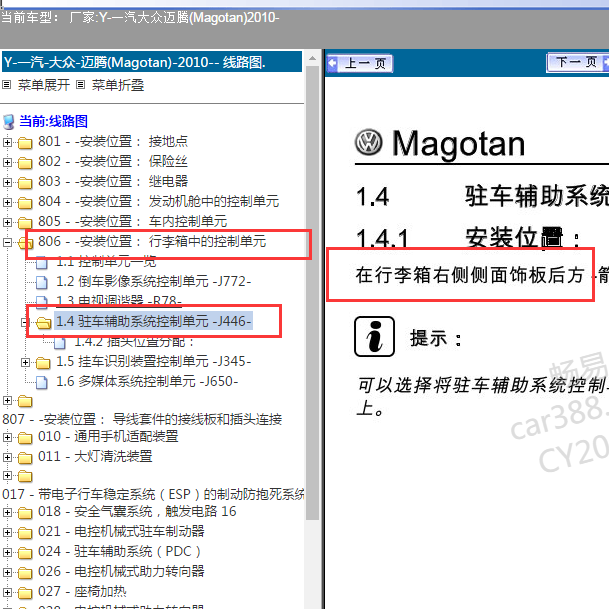Click the 1.2 倒车影像 document icon
The height and width of the screenshot is (609, 609).
click(x=42, y=282)
